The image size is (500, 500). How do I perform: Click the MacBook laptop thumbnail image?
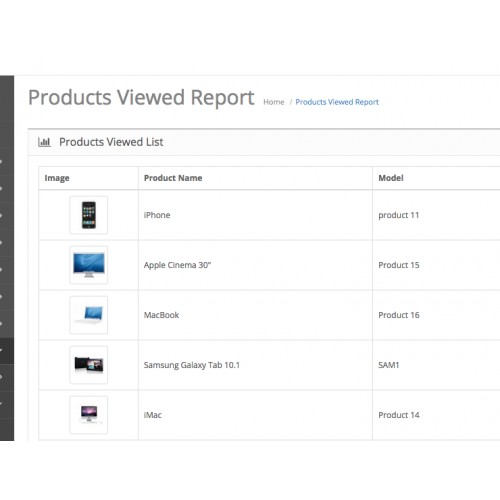click(89, 315)
